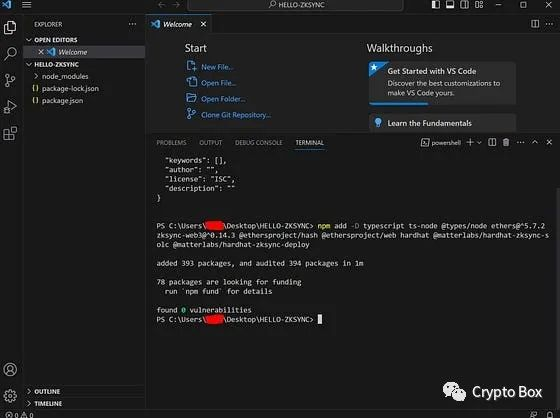Open the hamburger application menu
Image resolution: width=560 pixels, height=418 pixels.
(27, 5)
